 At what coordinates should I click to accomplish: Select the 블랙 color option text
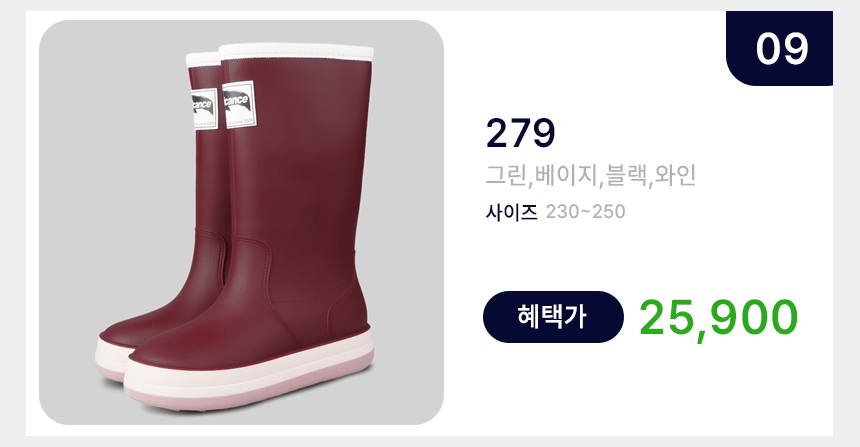(624, 176)
